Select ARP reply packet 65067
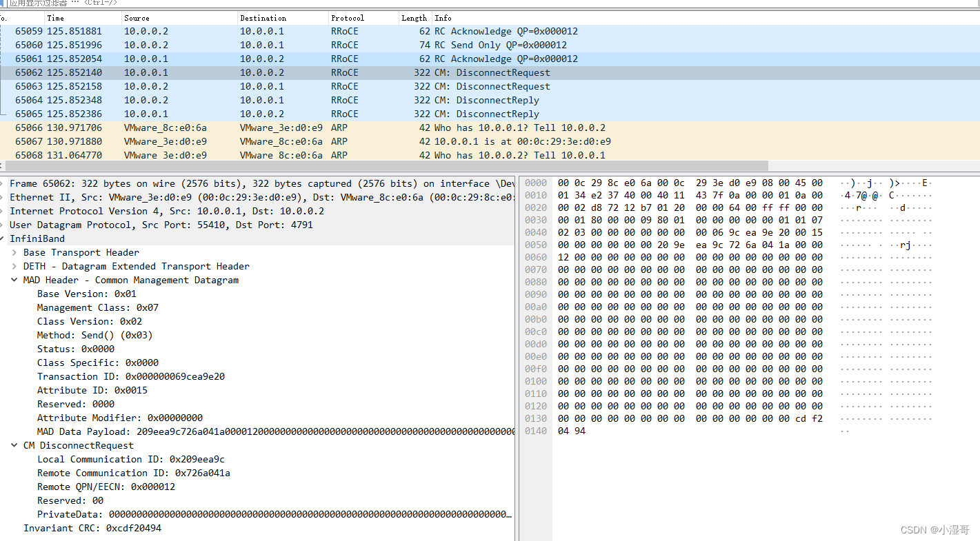 pos(490,141)
